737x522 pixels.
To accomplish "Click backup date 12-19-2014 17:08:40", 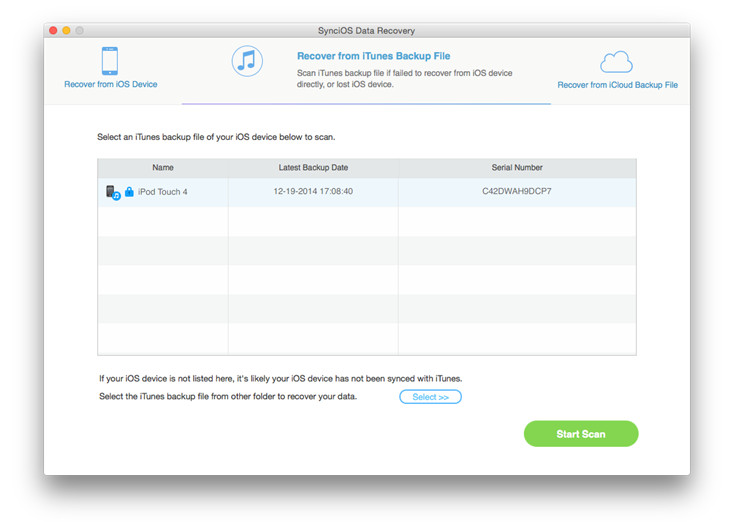I will [313, 191].
